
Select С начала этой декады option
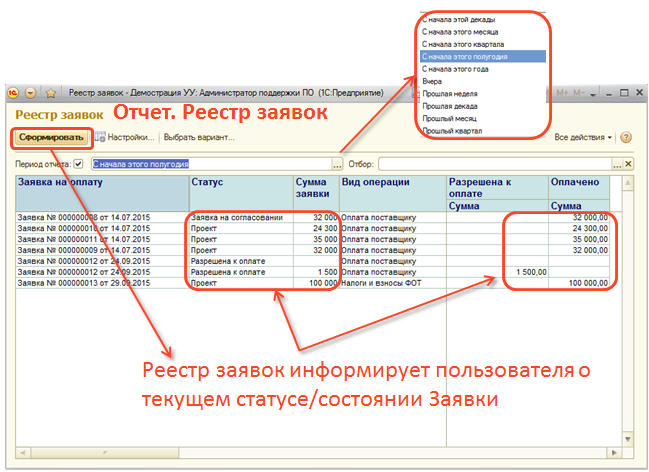point(458,19)
